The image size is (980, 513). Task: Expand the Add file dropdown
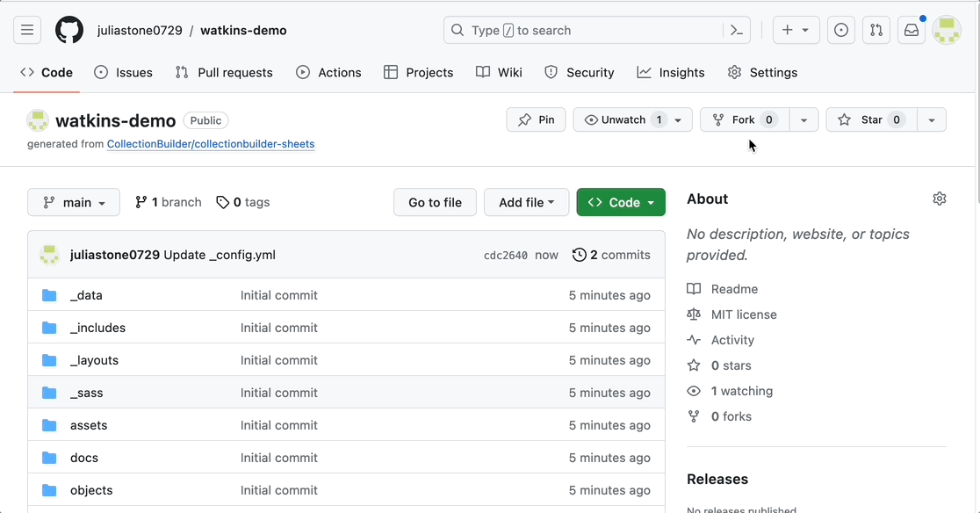[x=526, y=202]
